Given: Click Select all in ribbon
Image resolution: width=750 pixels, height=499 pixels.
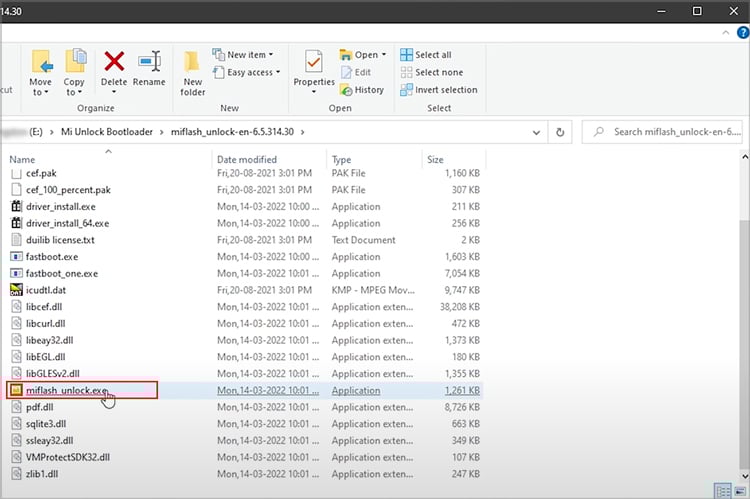Looking at the screenshot, I should coord(426,55).
